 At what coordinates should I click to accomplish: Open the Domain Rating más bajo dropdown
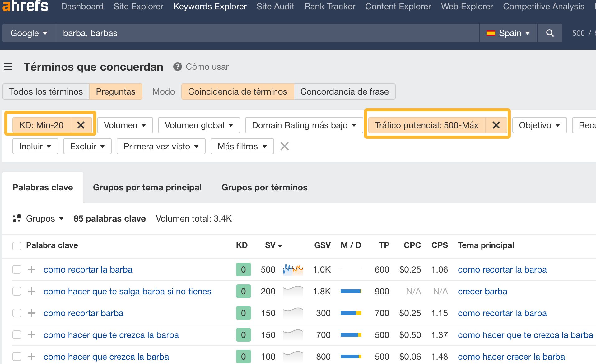coord(303,125)
